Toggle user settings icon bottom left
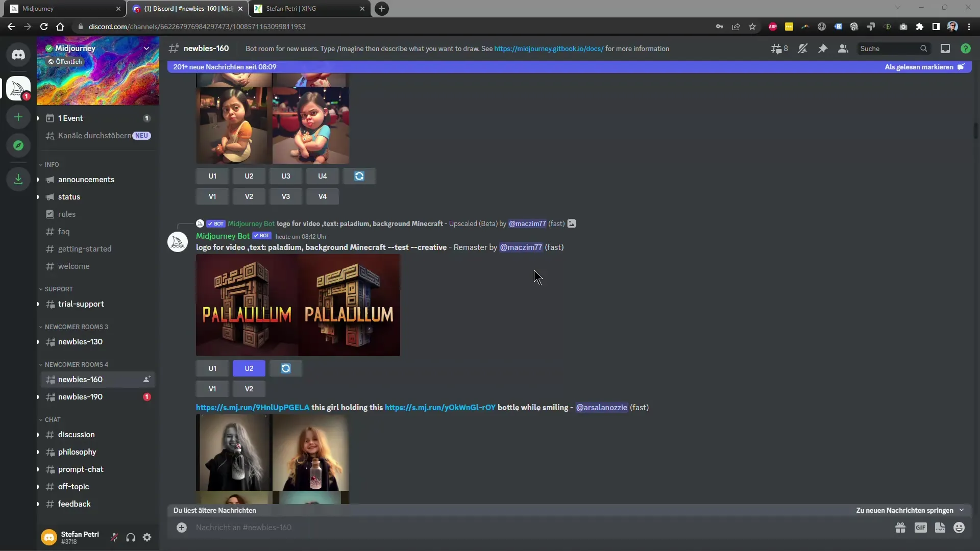The image size is (980, 551). (x=148, y=537)
